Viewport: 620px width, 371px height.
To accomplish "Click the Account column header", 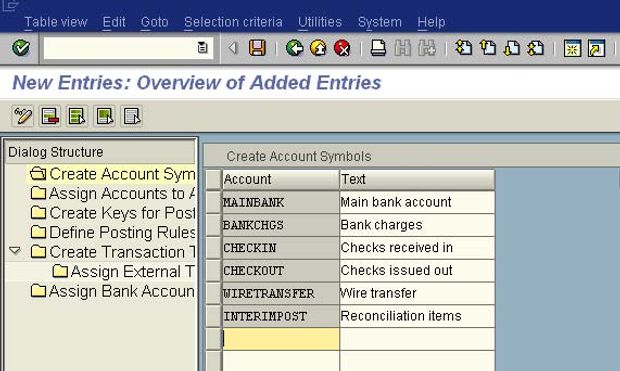I will click(x=281, y=180).
